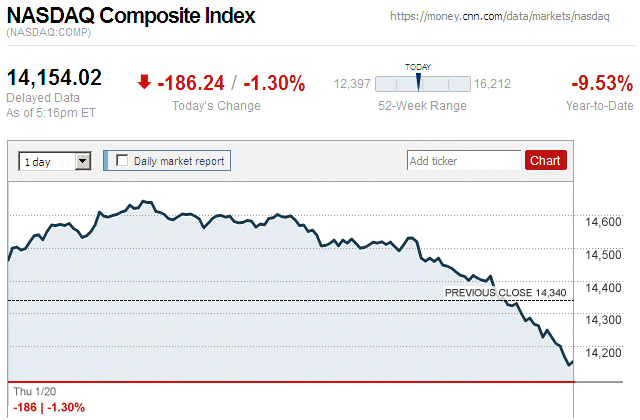Click the TODAY marker on 52-week range

(418, 80)
